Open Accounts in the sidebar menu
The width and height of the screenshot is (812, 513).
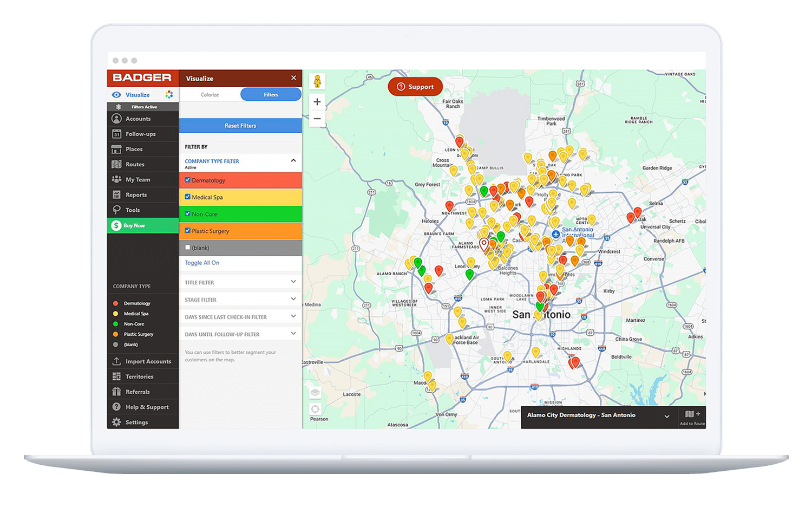point(138,119)
